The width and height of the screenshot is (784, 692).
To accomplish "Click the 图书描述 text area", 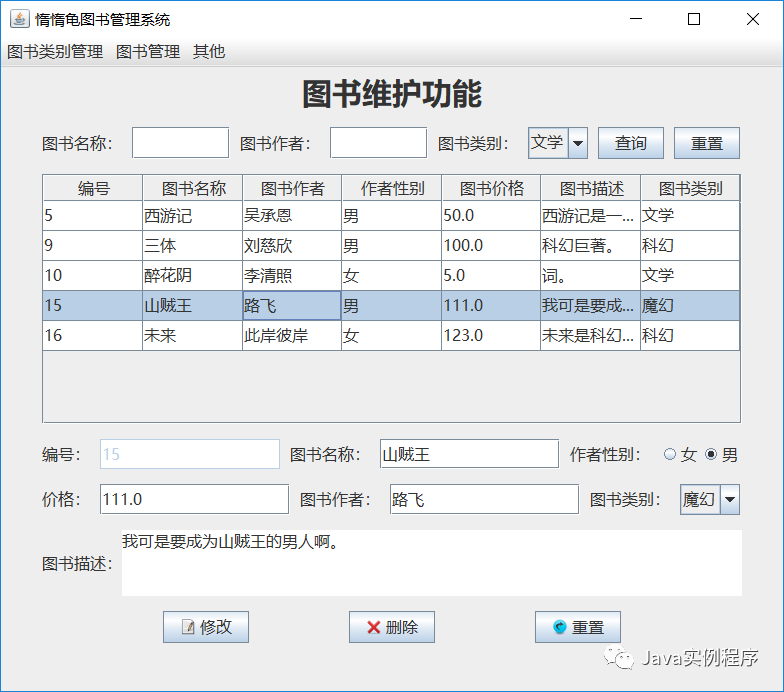I will click(x=432, y=563).
